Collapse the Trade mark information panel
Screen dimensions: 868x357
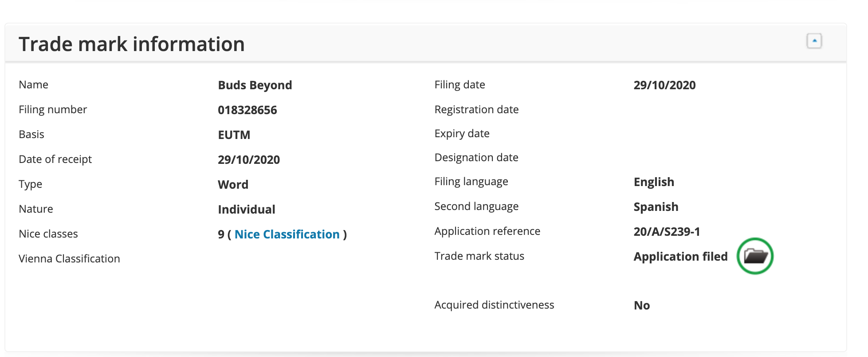(x=814, y=41)
